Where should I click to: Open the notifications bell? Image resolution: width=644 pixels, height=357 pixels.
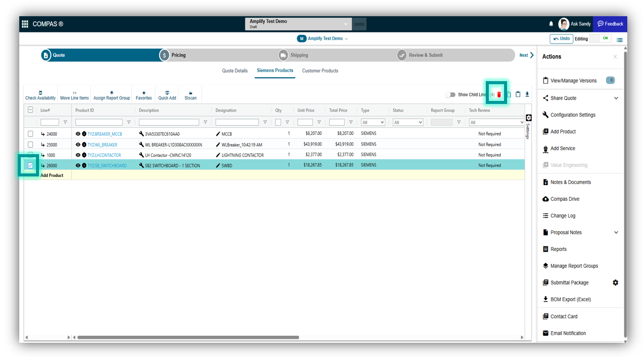coord(551,24)
